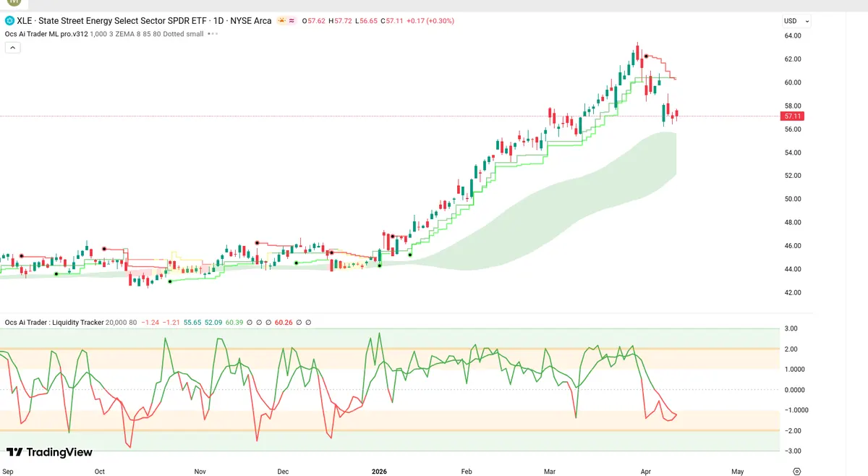
Task: Open the three-dots menu for Ocs Ai Trader ML indicator
Action: click(213, 34)
